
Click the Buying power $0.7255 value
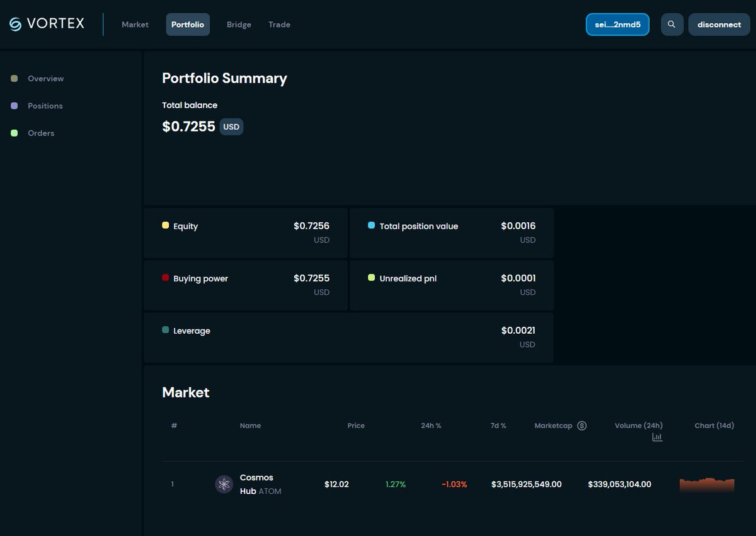[311, 278]
